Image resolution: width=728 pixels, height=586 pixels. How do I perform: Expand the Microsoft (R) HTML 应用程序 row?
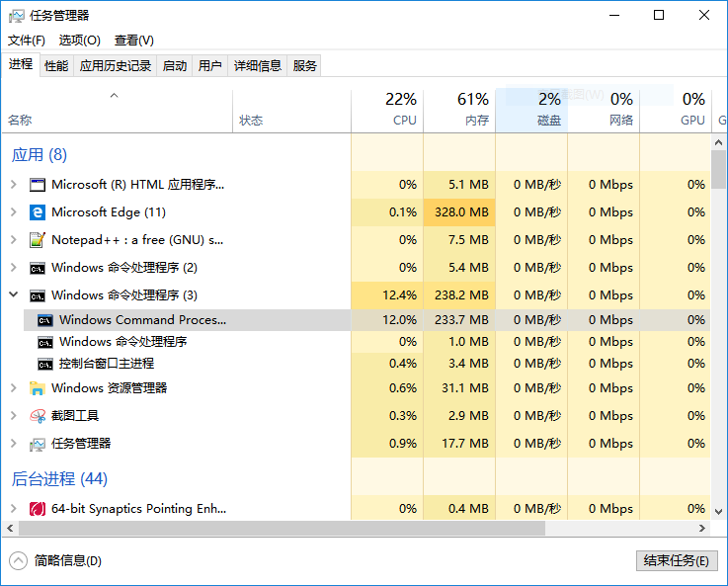click(14, 185)
